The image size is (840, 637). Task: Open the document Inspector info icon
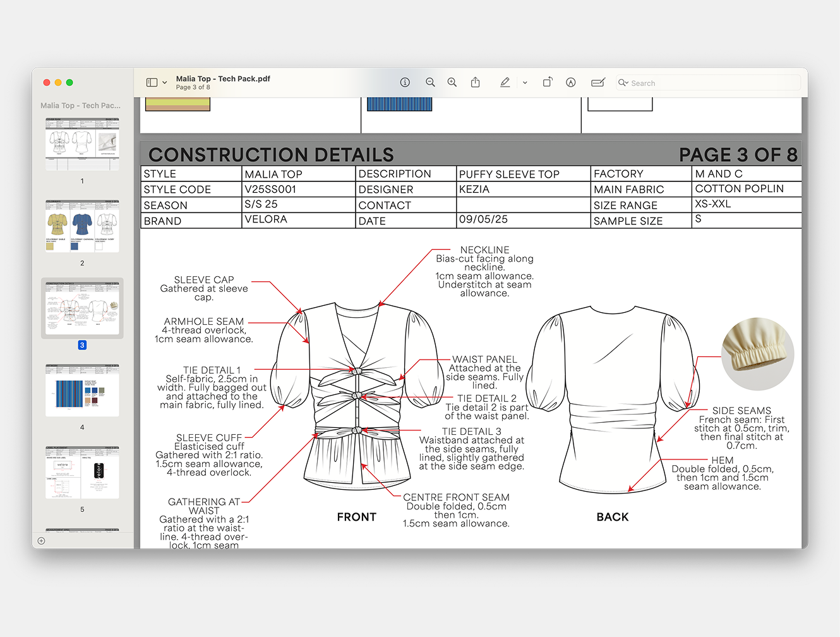405,83
